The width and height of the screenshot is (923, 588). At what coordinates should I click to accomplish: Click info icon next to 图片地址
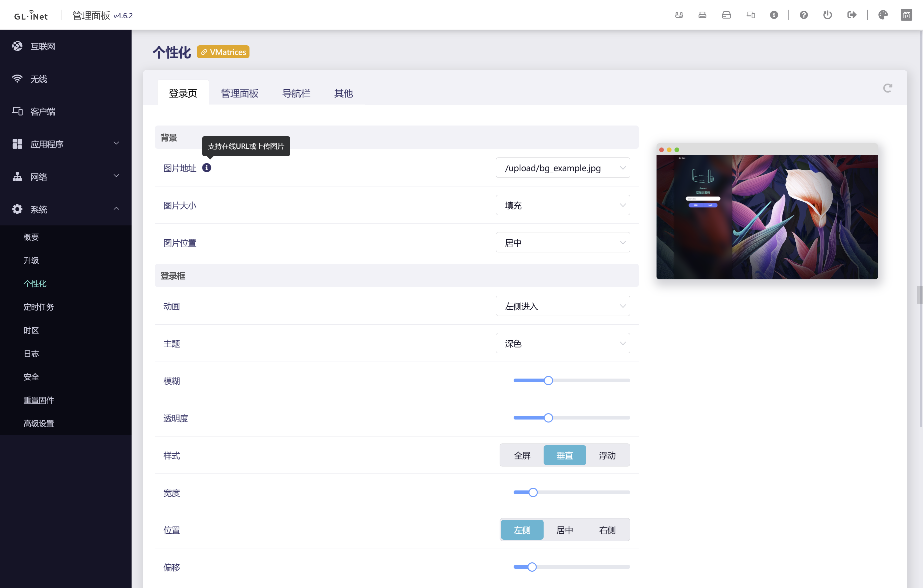click(x=207, y=168)
